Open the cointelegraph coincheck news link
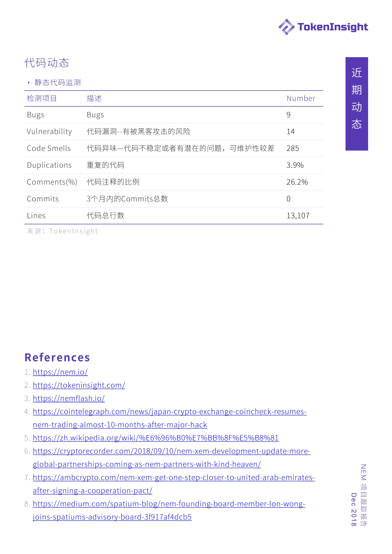Viewport: 392px width, 554px height. (170, 418)
